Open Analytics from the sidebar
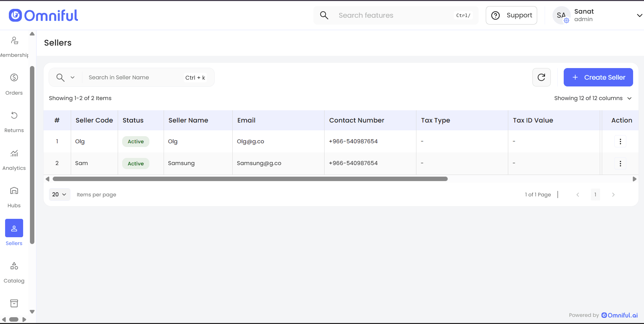Viewport: 644px width, 324px height. coord(14,153)
